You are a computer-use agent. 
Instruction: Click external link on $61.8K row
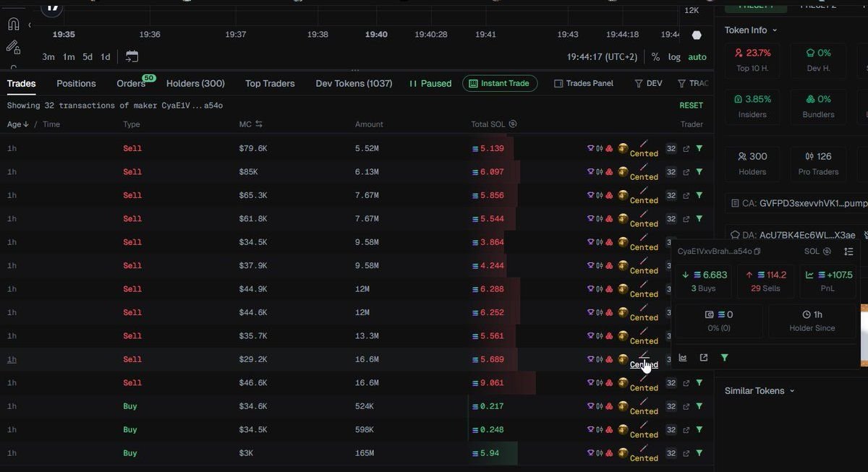[x=686, y=219]
